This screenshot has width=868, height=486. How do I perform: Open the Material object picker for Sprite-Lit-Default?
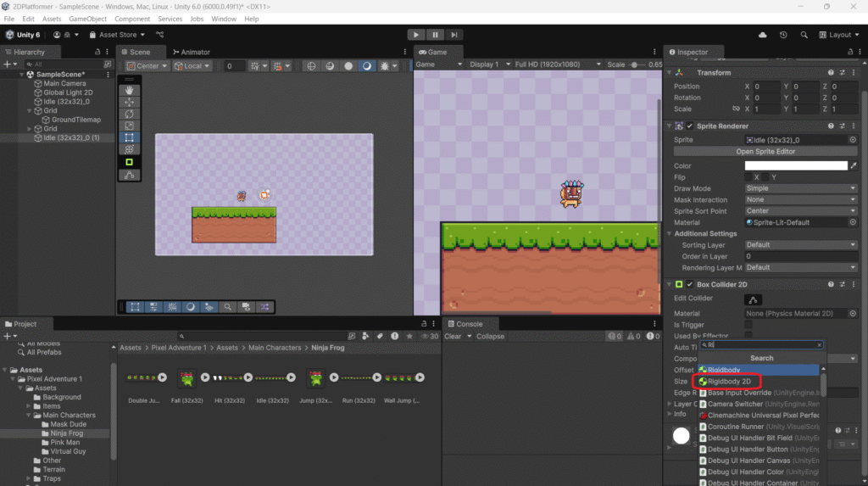pos(853,222)
